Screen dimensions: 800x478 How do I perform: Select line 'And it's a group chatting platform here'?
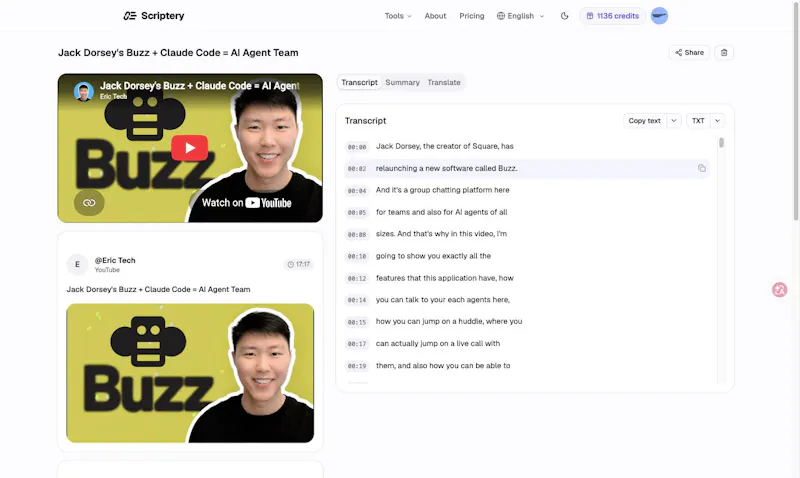coord(442,190)
